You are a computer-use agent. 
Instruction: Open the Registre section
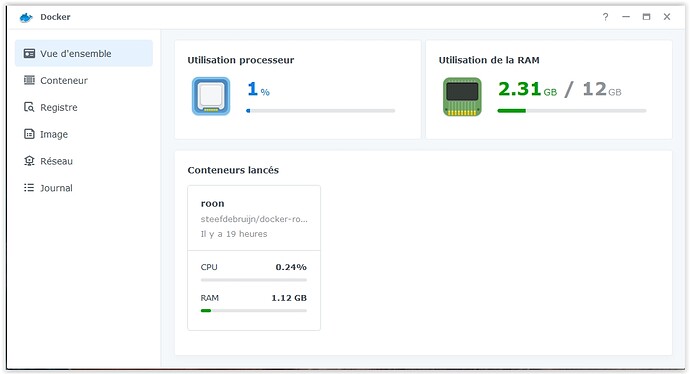[x=59, y=107]
